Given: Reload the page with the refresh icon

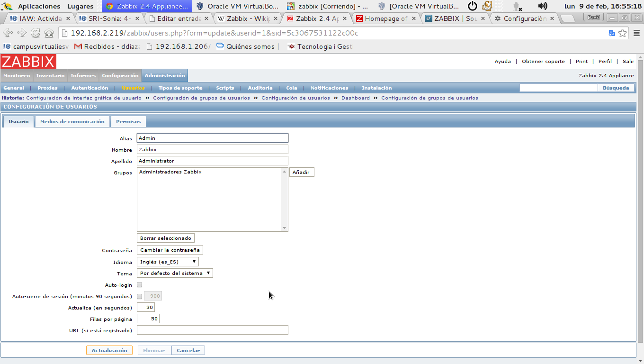Looking at the screenshot, I should point(35,33).
